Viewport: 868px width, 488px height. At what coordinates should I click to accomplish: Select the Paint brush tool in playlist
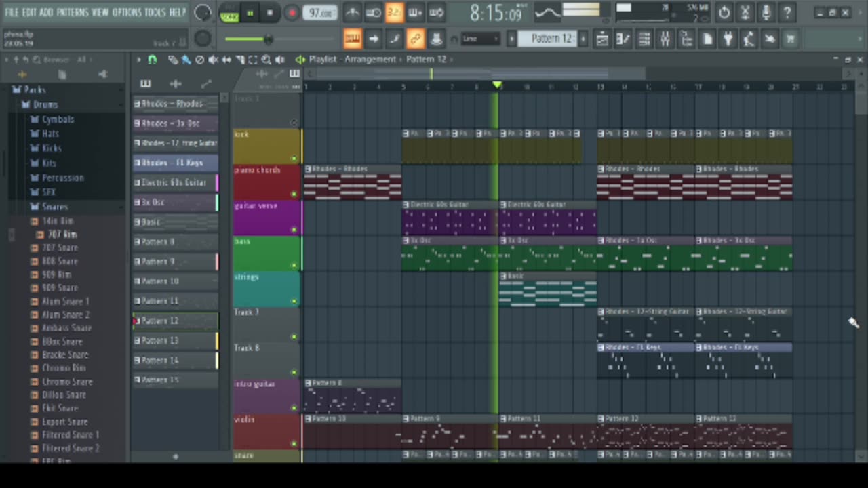pyautogui.click(x=185, y=60)
